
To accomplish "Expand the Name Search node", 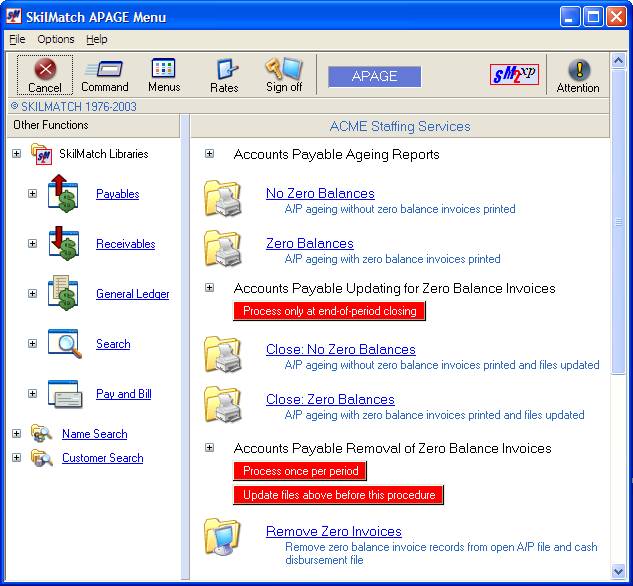I will [x=16, y=433].
